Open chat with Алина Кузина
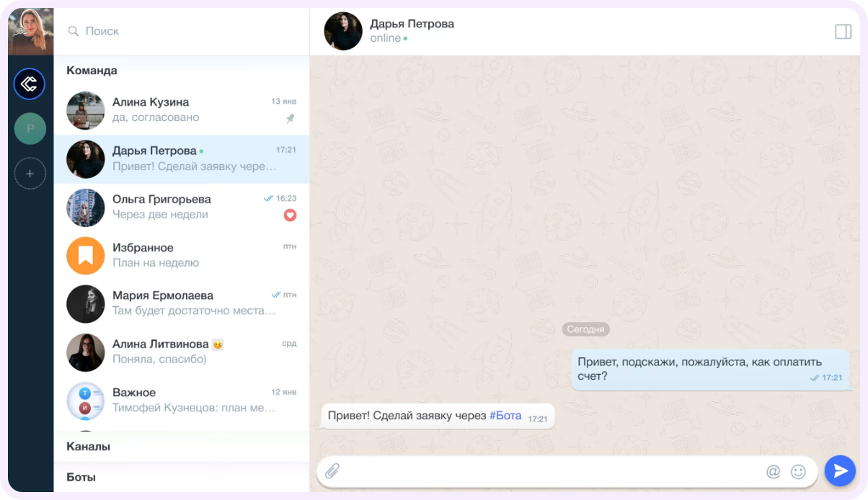This screenshot has height=500, width=868. click(182, 110)
